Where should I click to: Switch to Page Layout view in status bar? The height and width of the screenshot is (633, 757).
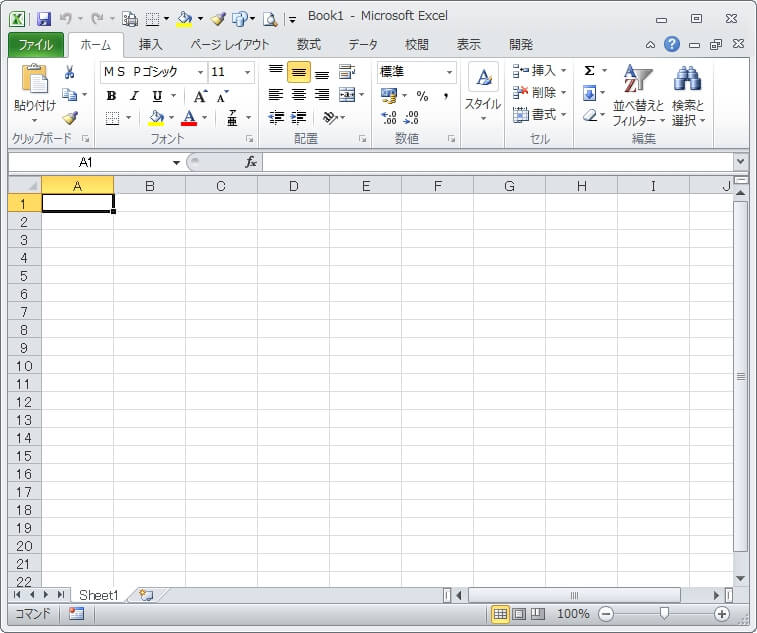[519, 614]
